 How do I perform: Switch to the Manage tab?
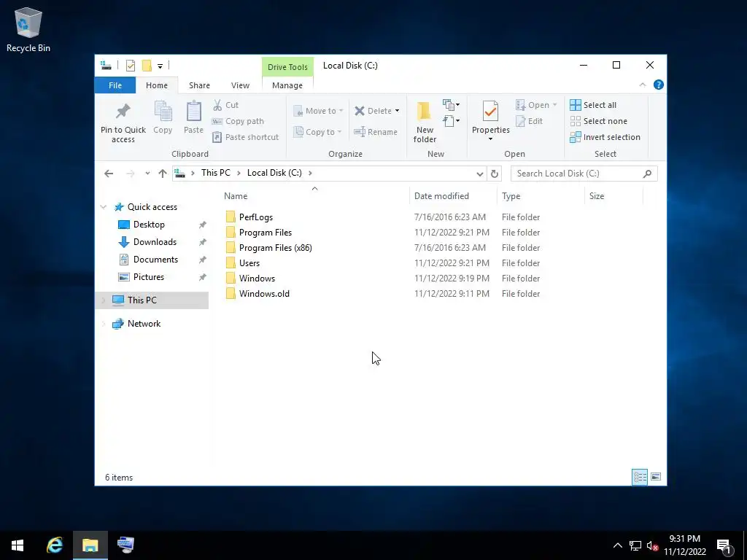tap(287, 85)
